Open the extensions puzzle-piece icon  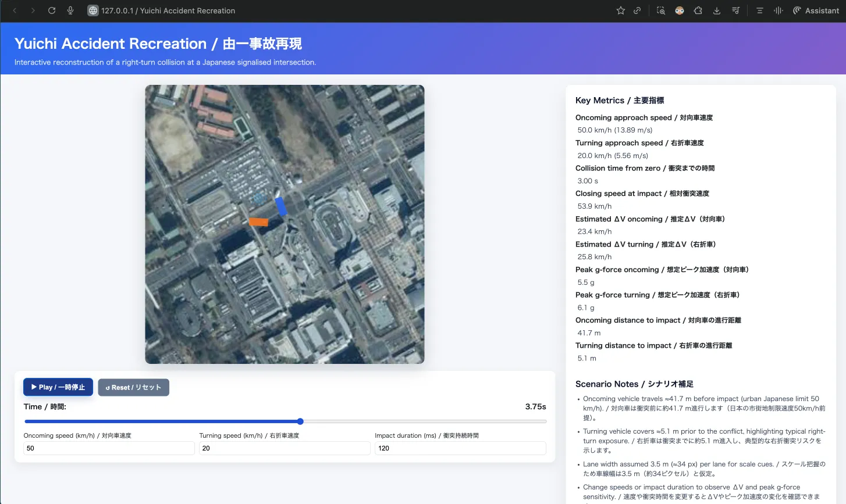point(698,10)
